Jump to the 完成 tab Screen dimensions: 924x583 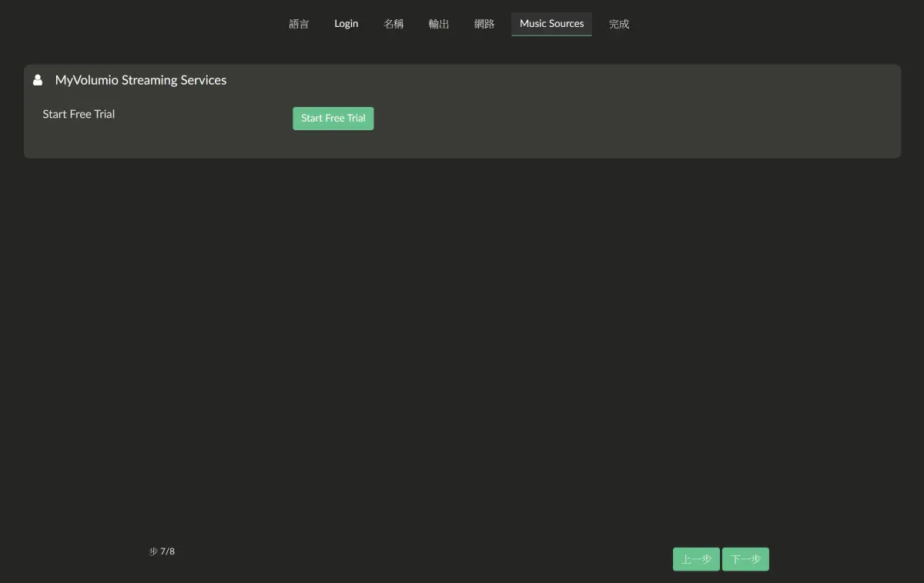[x=619, y=24]
